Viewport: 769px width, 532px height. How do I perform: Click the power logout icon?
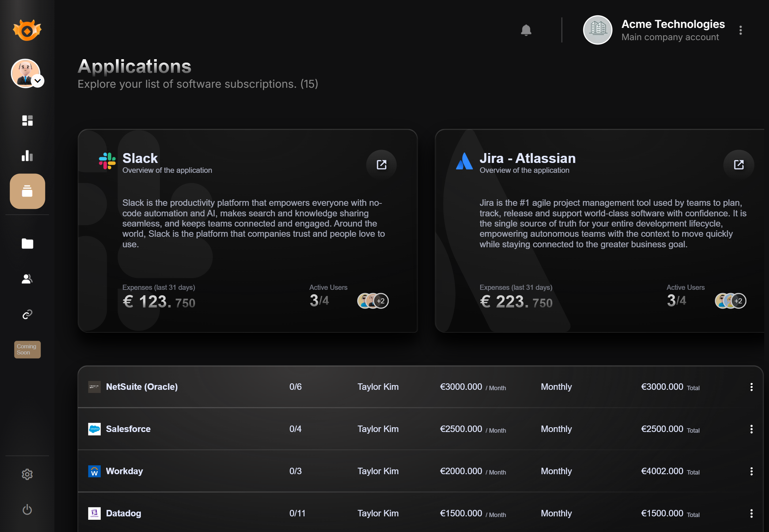[27, 510]
